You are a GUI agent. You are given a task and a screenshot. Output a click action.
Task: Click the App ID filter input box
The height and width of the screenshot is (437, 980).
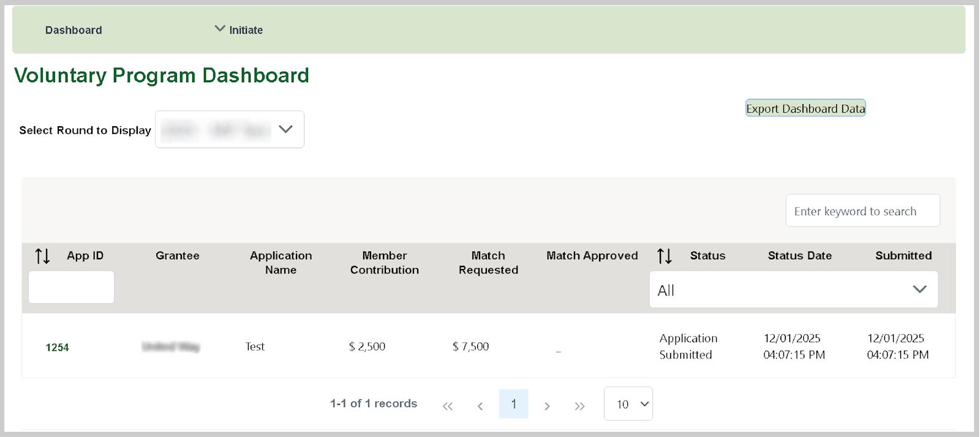(x=71, y=287)
